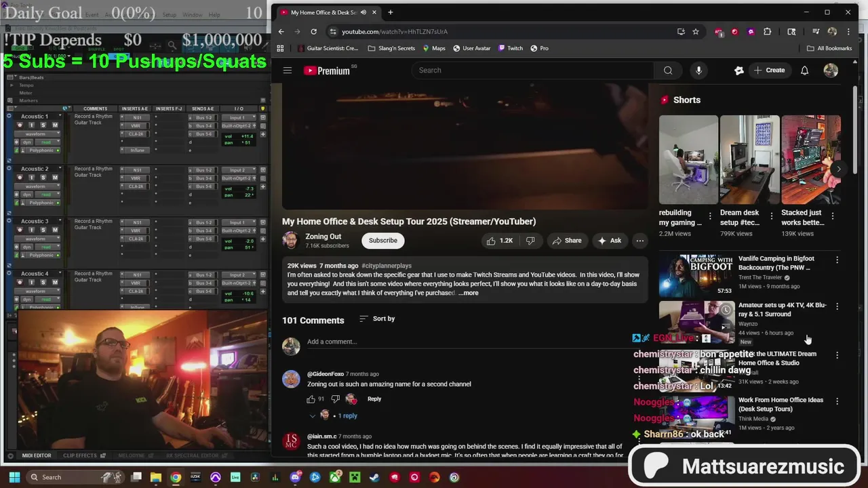Mute Acoustic 4 track in Pro Tools

[55, 282]
